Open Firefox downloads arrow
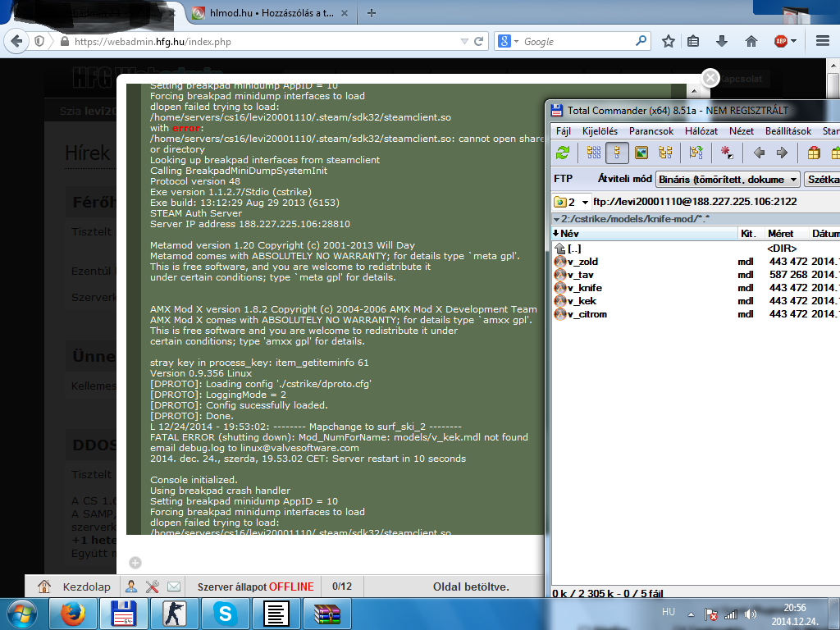840x630 pixels. tap(722, 41)
